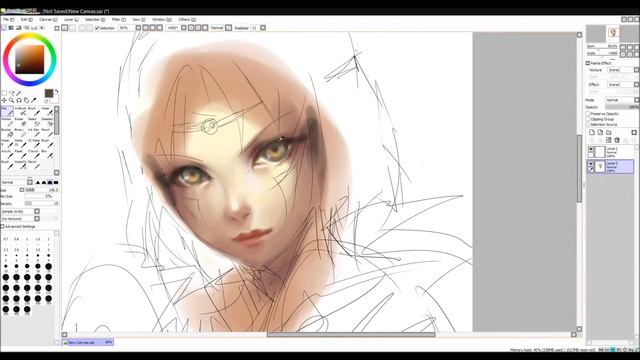Image resolution: width=640 pixels, height=360 pixels.
Task: Select the Pen tool in the brush tray
Action: pos(7,111)
